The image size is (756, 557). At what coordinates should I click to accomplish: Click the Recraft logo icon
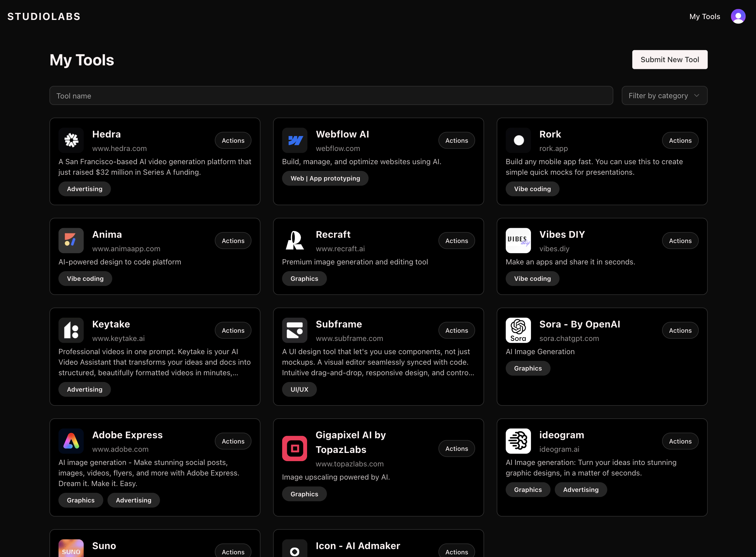click(294, 240)
